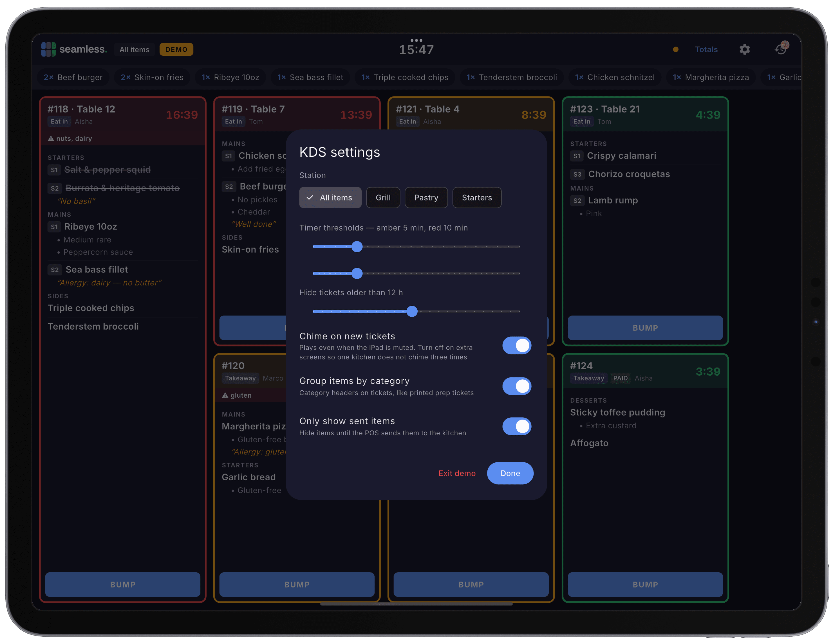Tap the allergy warning icon beside gluten

coord(225,395)
